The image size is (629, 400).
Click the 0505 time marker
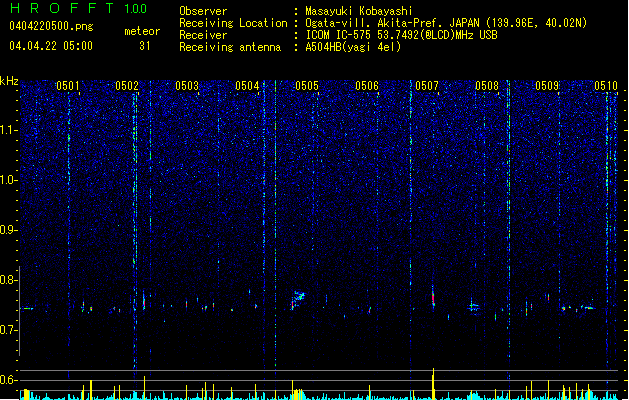click(307, 86)
